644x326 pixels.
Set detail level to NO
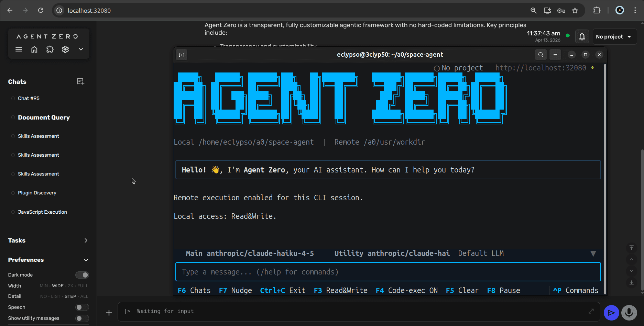point(43,296)
